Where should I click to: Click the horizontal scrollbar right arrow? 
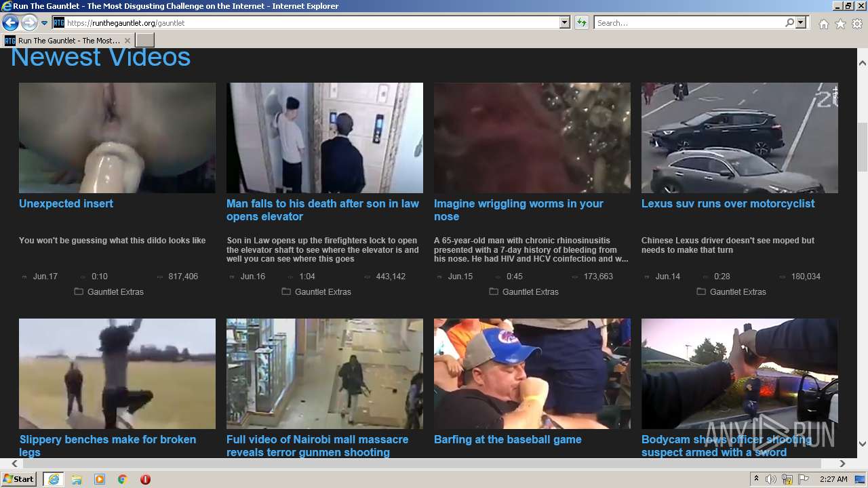click(842, 464)
